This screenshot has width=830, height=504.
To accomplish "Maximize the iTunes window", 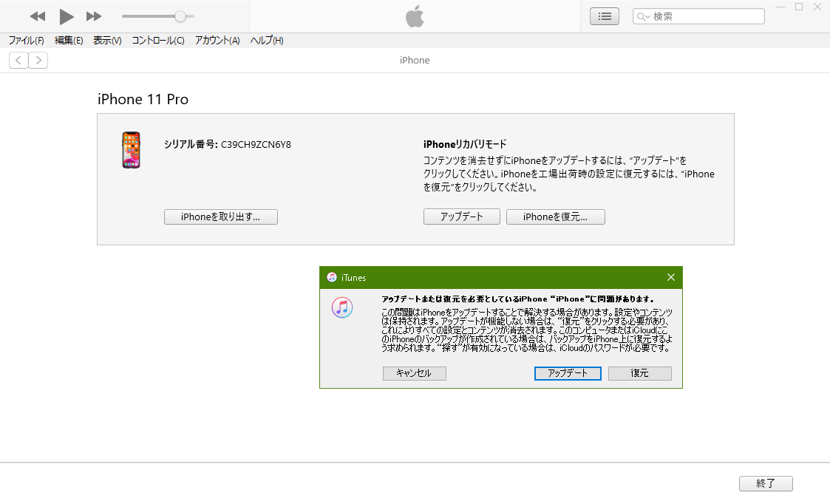I will 799,7.
